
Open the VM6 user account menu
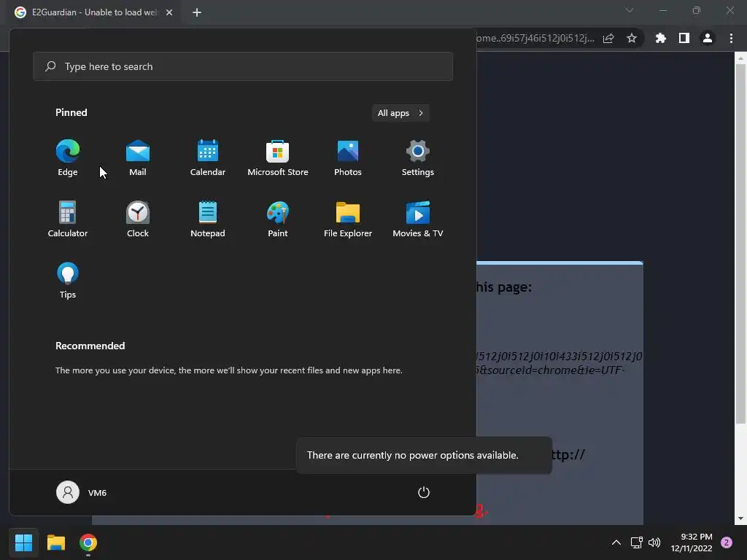click(82, 492)
